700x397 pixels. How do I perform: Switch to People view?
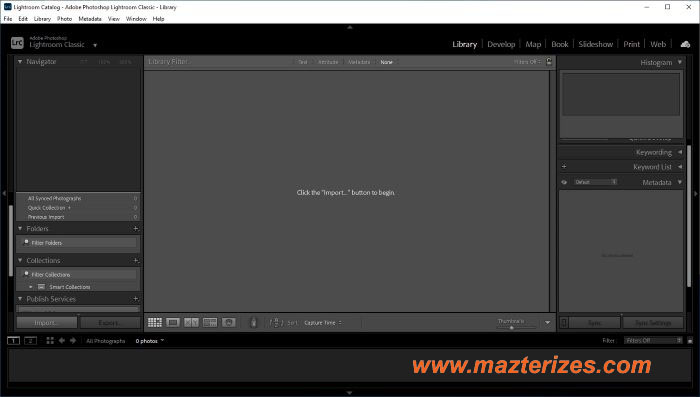click(x=229, y=322)
